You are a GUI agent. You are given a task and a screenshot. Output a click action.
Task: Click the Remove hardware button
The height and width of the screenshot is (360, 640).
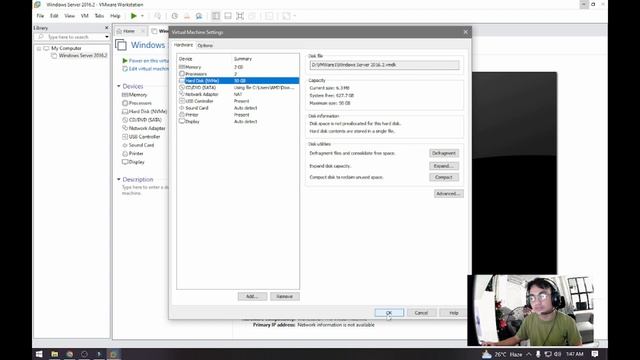click(284, 296)
